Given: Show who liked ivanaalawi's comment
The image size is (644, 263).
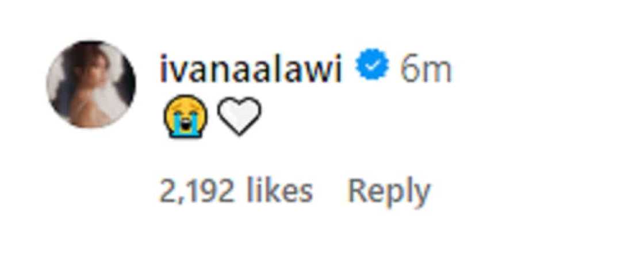Looking at the screenshot, I should pos(236,191).
